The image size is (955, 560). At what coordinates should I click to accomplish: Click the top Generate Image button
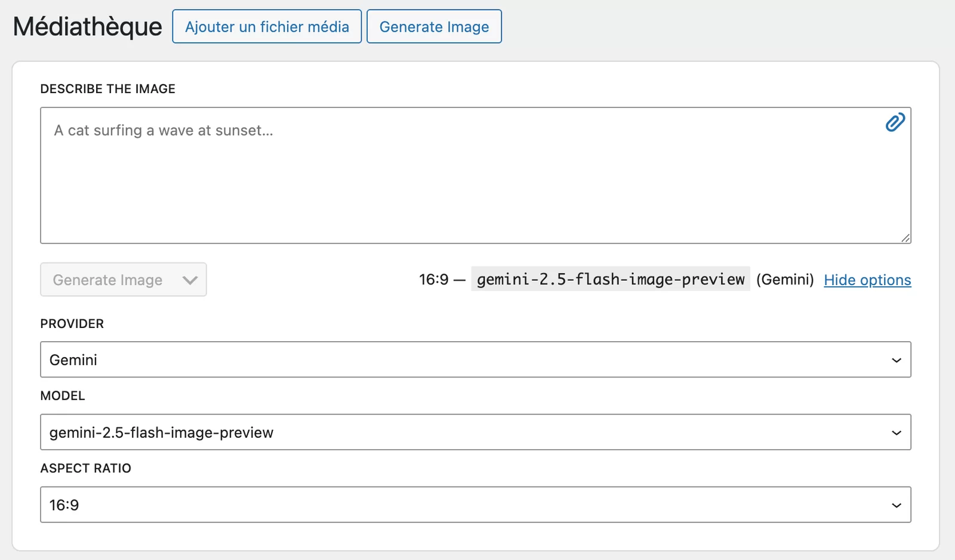(434, 26)
